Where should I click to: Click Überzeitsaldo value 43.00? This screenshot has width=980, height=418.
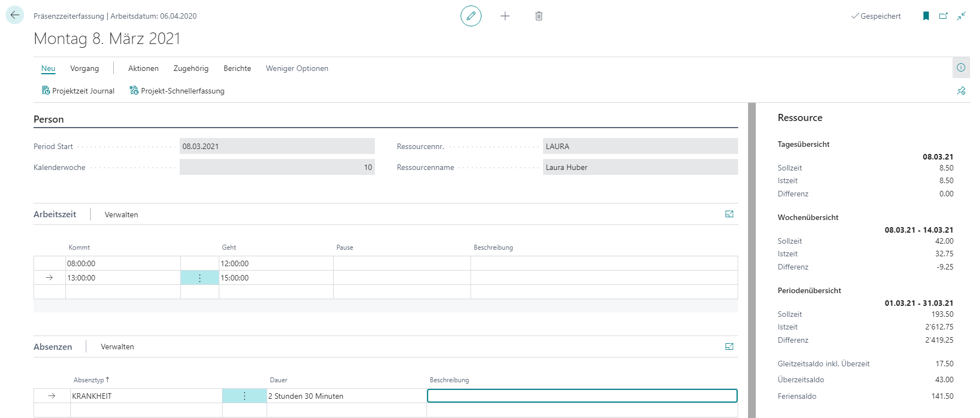tap(944, 380)
